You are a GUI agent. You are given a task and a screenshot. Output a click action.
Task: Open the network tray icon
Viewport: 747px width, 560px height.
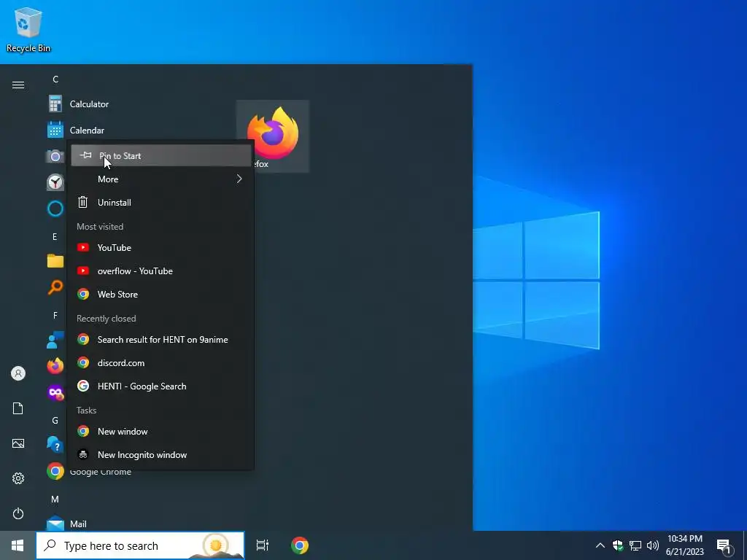click(x=635, y=545)
